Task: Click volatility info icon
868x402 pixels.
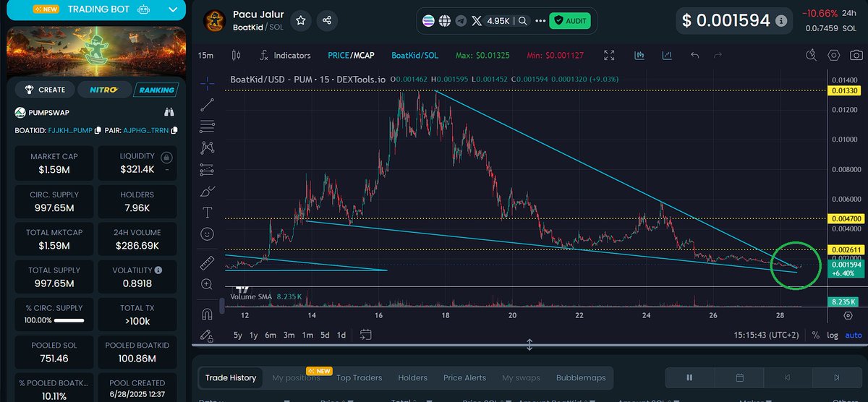Action: click(x=158, y=270)
